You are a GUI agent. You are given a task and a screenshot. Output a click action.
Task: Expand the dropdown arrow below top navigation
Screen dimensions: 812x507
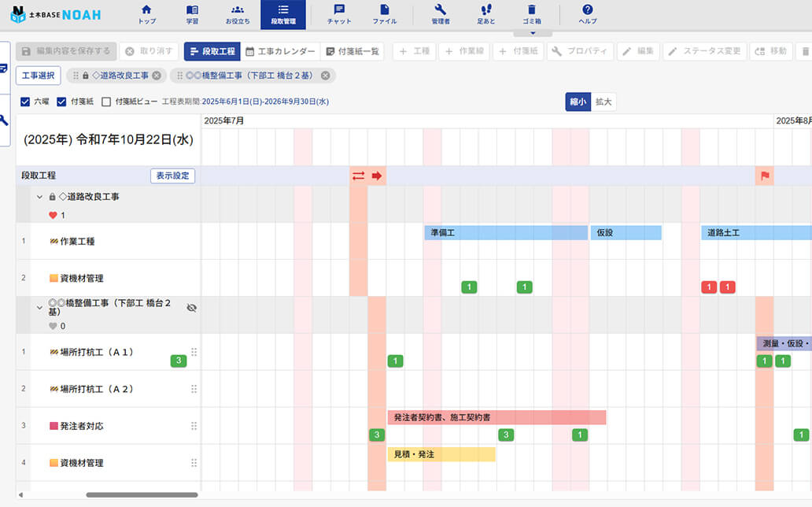[x=533, y=34]
